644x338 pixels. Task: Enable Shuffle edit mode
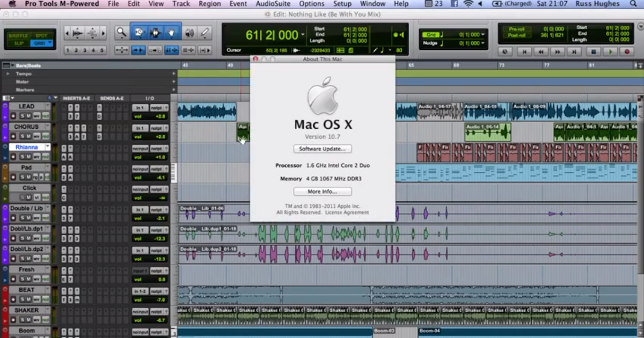pos(19,36)
